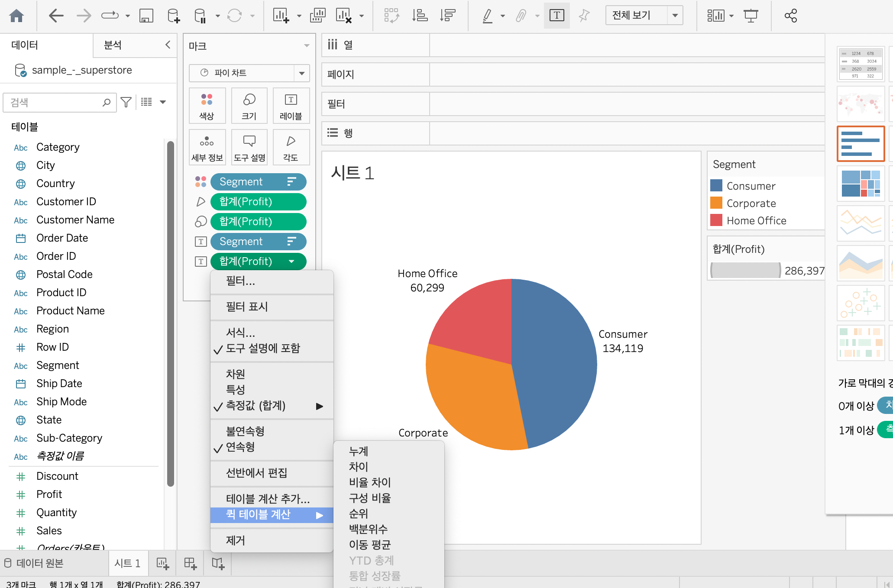Click the save workbook icon

tap(146, 16)
